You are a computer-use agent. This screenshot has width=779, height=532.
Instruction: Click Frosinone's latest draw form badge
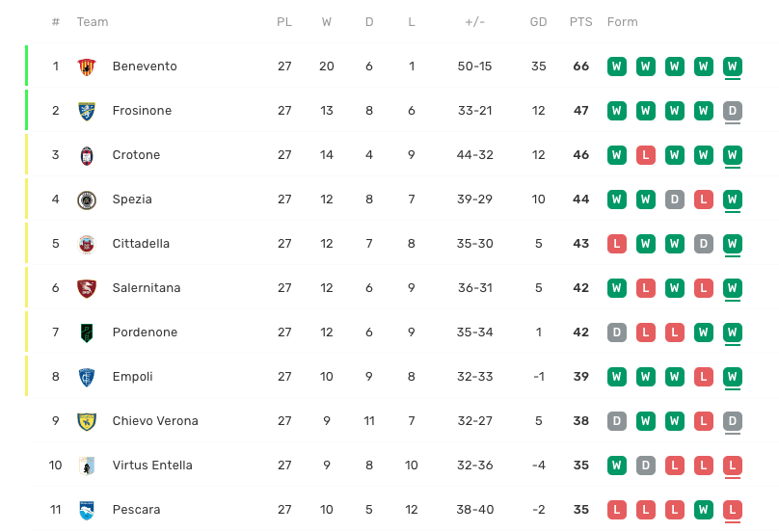coord(733,111)
